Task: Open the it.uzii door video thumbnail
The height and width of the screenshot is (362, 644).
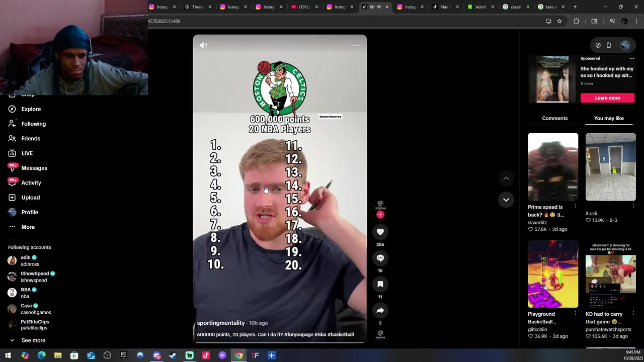Action: coord(611,167)
